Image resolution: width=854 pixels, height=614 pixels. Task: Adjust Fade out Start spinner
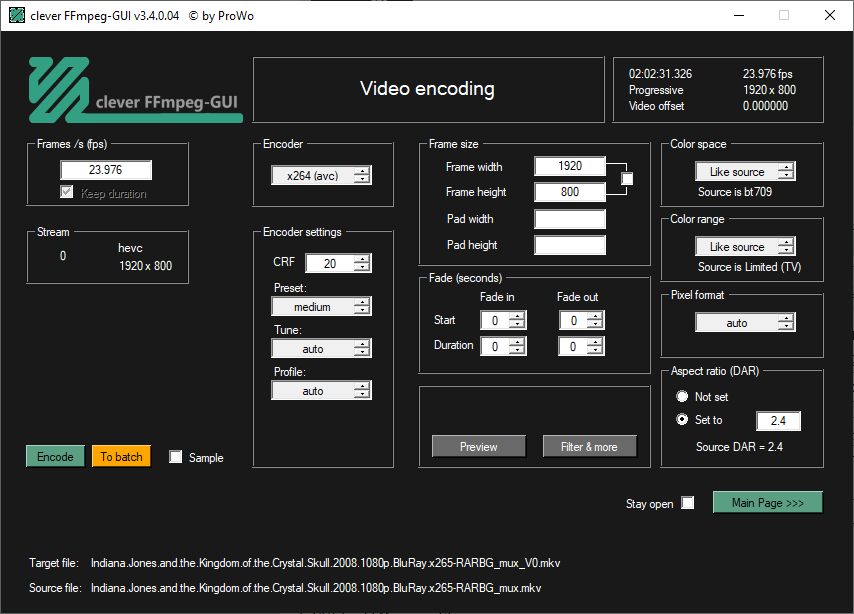582,320
